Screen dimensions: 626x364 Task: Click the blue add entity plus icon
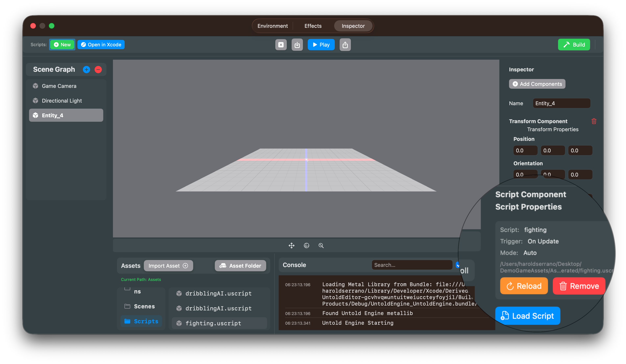point(87,70)
